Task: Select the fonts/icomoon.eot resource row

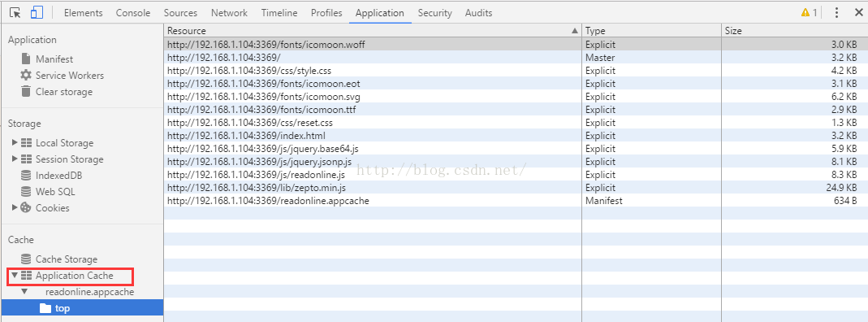Action: click(x=516, y=83)
